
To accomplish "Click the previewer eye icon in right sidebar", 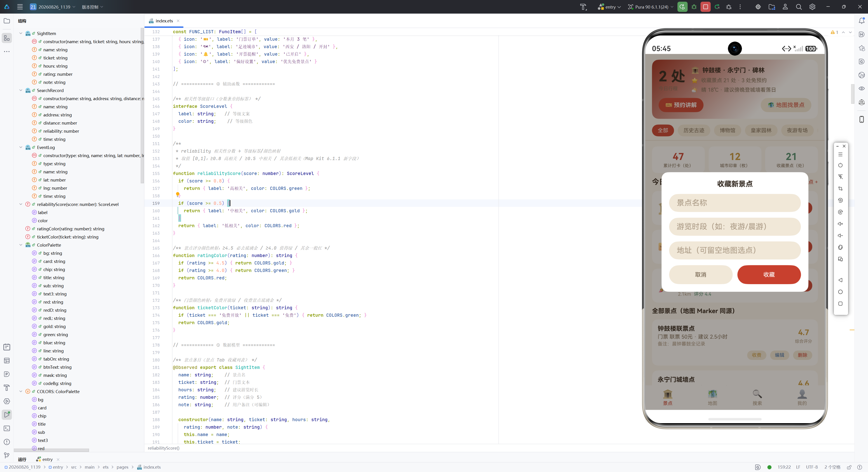I will coord(861,89).
